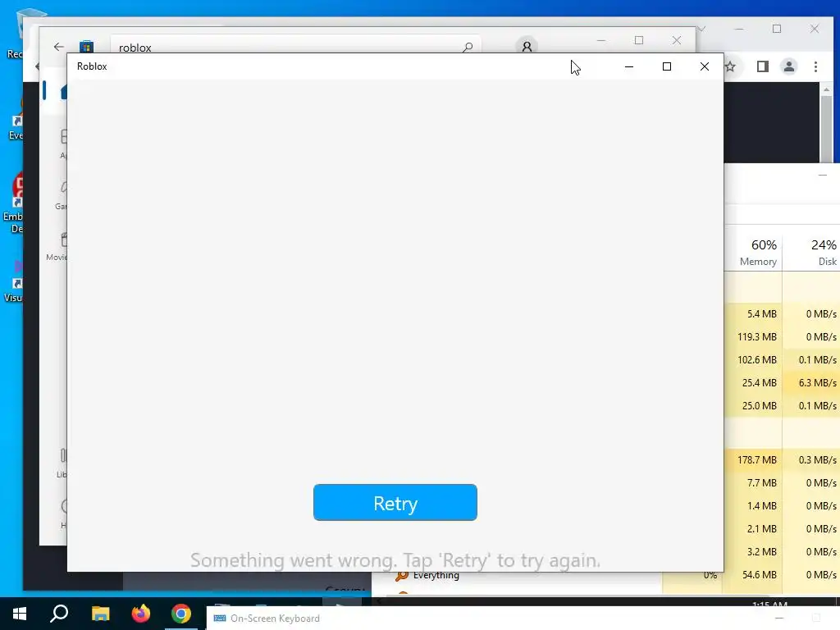This screenshot has width=840, height=630.
Task: Close the Roblox window
Action: coord(705,66)
